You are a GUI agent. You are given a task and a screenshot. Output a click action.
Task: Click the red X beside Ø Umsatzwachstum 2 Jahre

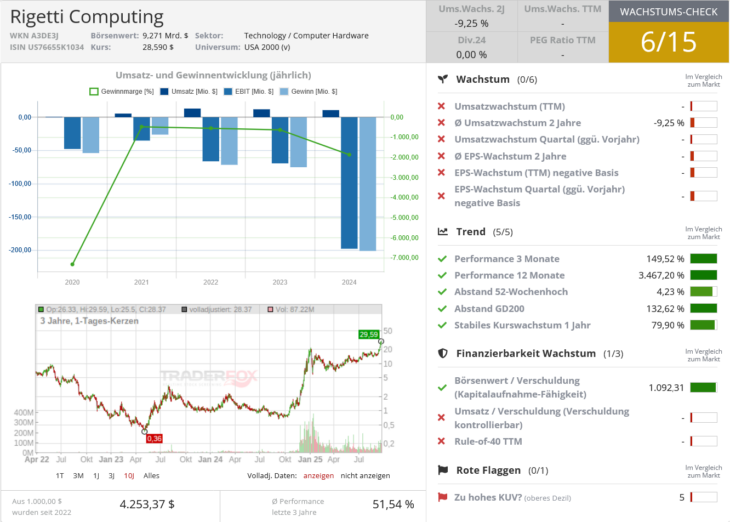coord(441,122)
